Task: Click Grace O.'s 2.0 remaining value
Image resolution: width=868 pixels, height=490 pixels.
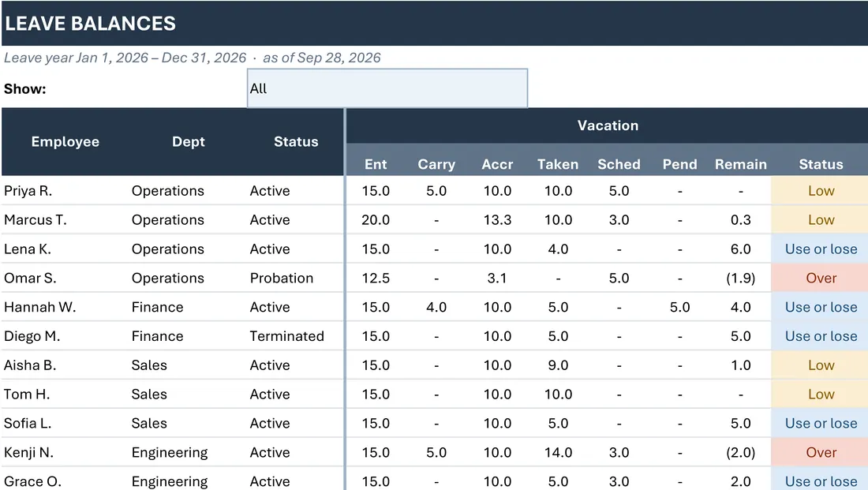Action: tap(741, 481)
